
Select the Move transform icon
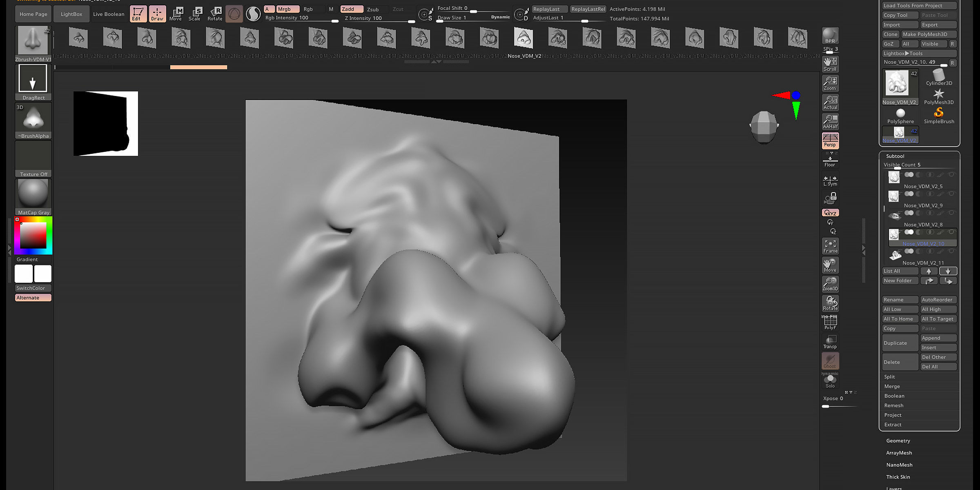pos(176,14)
